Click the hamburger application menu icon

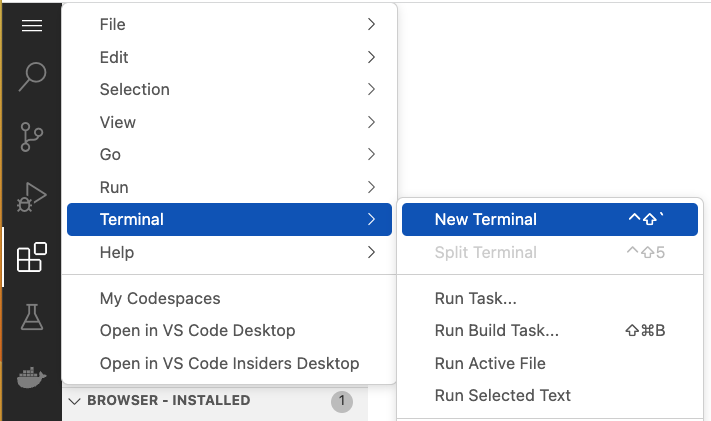coord(32,25)
